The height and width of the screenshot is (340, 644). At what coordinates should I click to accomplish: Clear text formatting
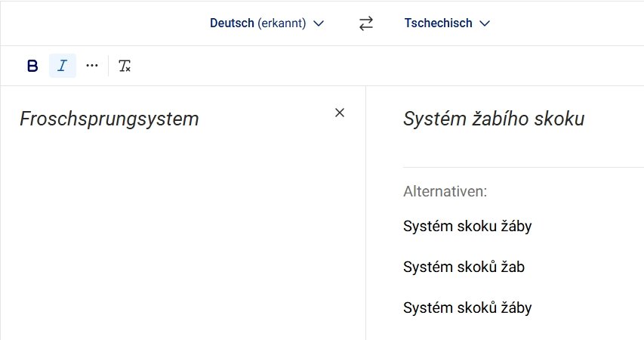tap(125, 66)
